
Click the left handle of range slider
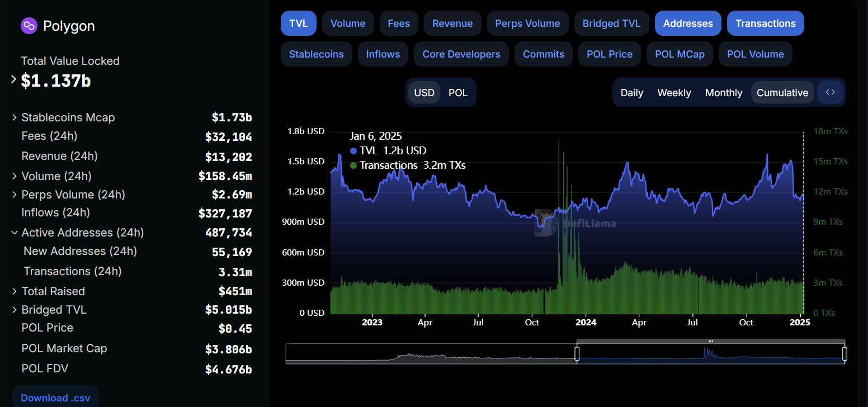coord(577,354)
